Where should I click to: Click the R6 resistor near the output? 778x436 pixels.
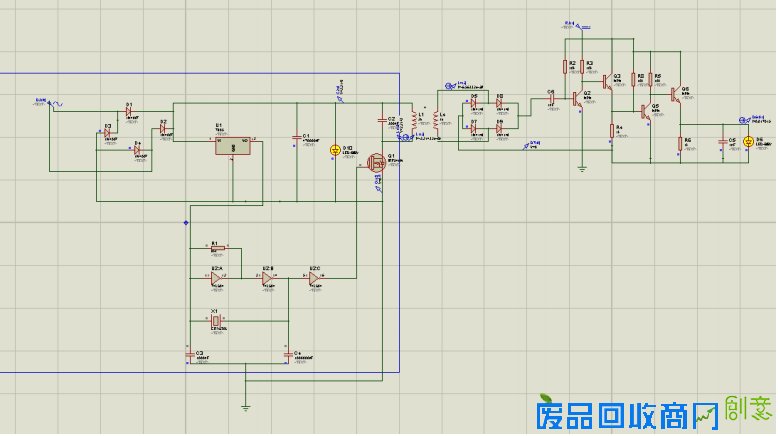tap(682, 143)
